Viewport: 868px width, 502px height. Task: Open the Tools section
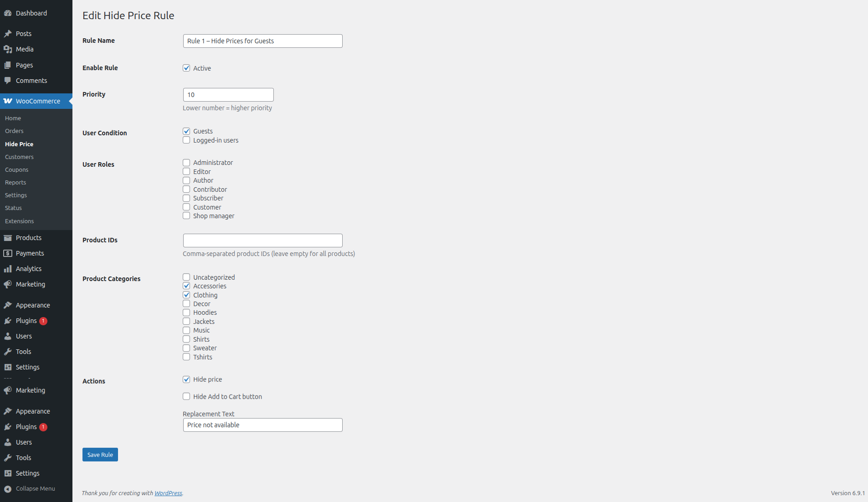23,351
